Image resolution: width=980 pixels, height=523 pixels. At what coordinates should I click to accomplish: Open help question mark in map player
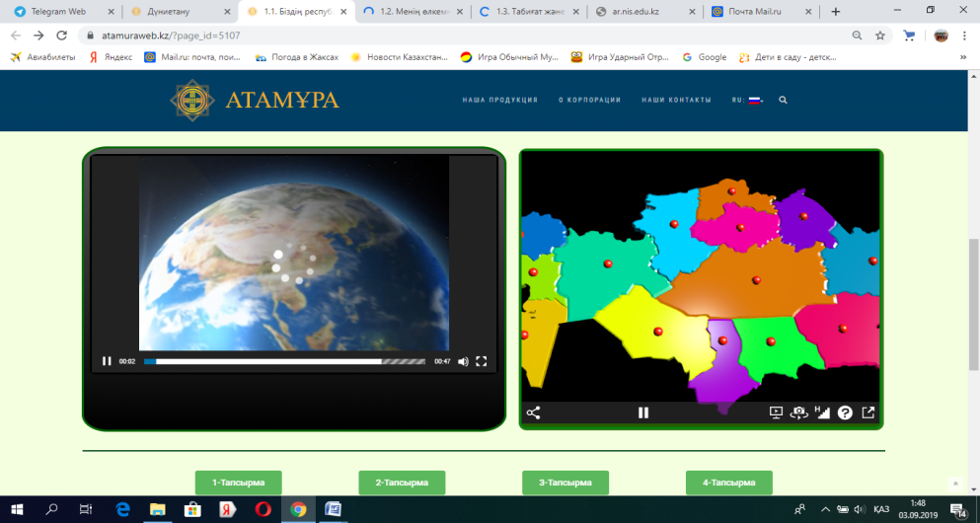[x=845, y=412]
